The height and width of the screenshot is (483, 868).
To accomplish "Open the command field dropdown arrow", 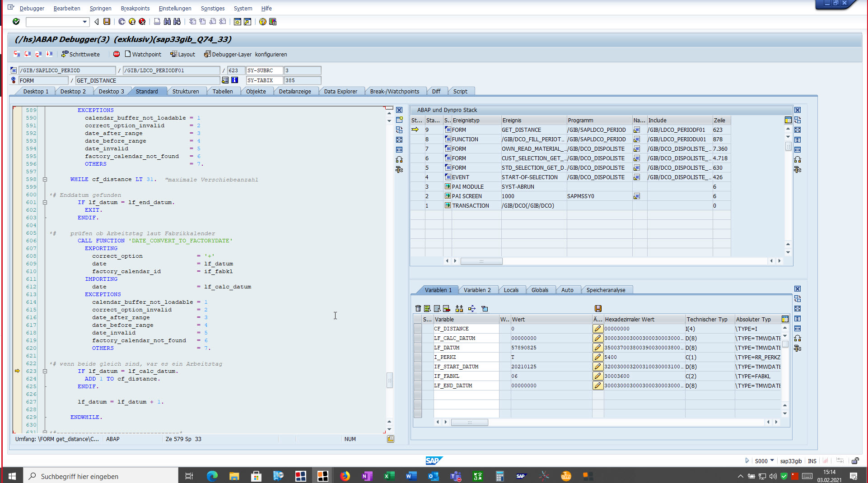I will 84,22.
